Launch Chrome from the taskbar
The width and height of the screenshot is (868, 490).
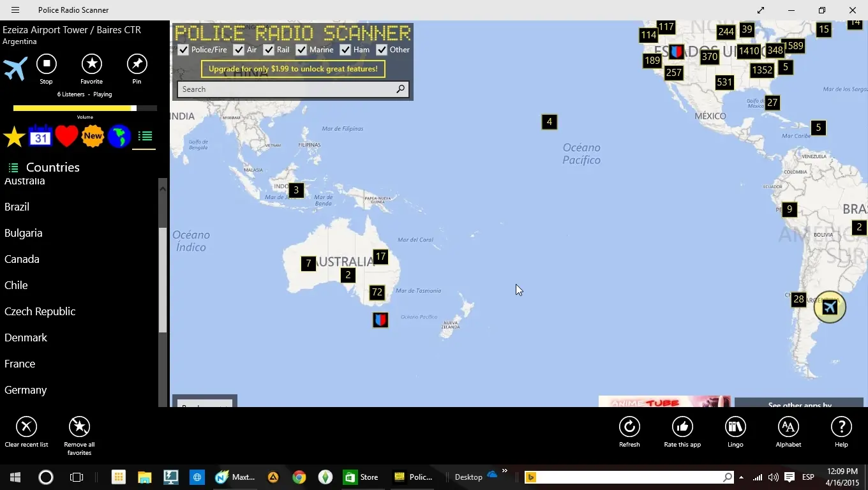coord(299,477)
